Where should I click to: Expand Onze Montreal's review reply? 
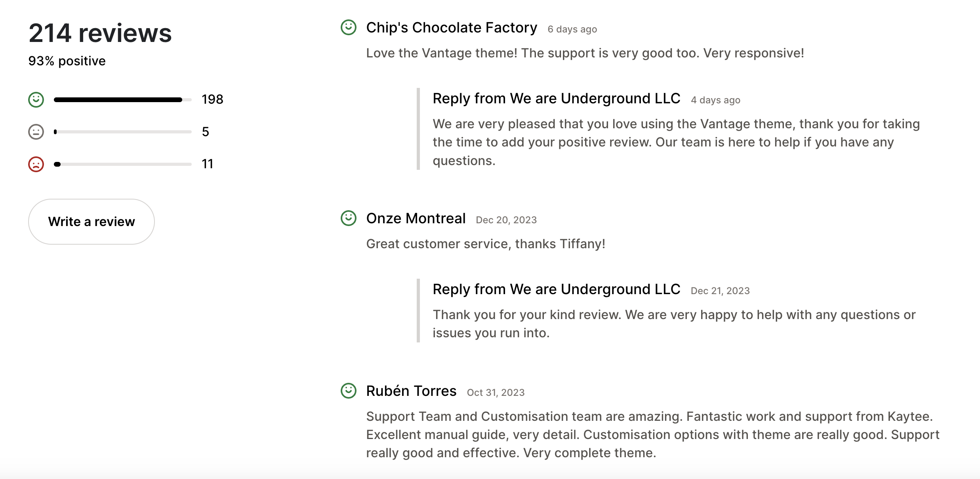556,289
